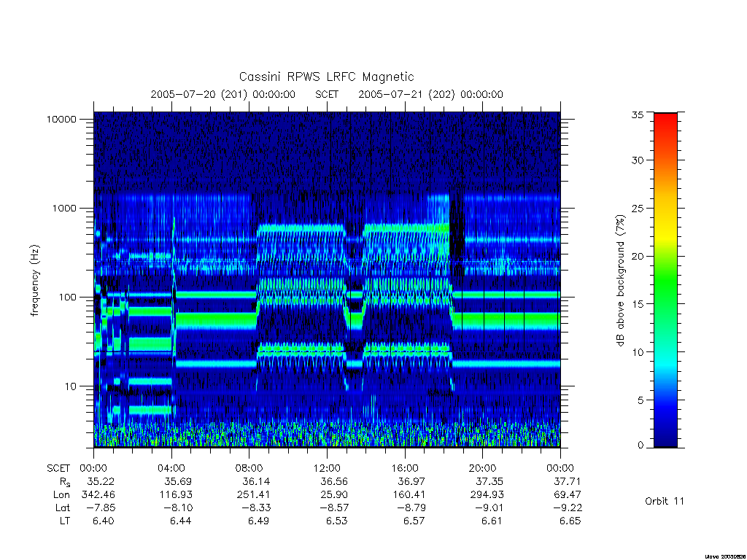Click the 'frequency (Hz)' axis label

point(34,281)
